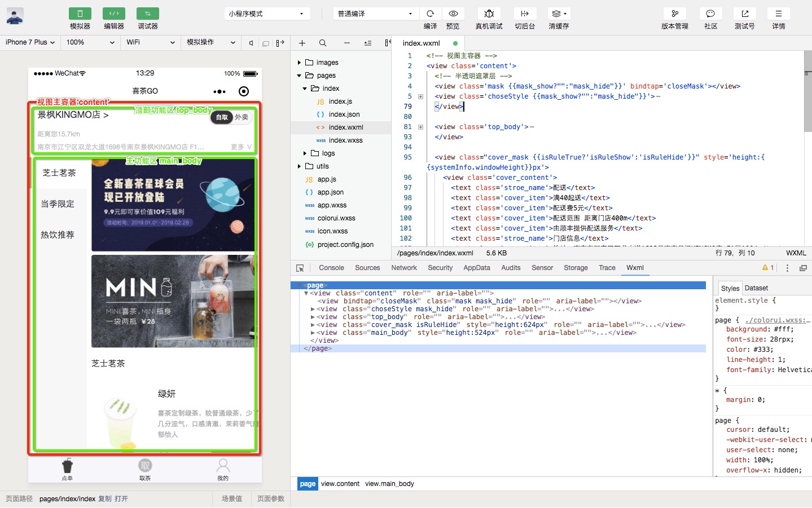The width and height of the screenshot is (812, 508).
Task: Expand folded code at line 5
Action: 420,96
